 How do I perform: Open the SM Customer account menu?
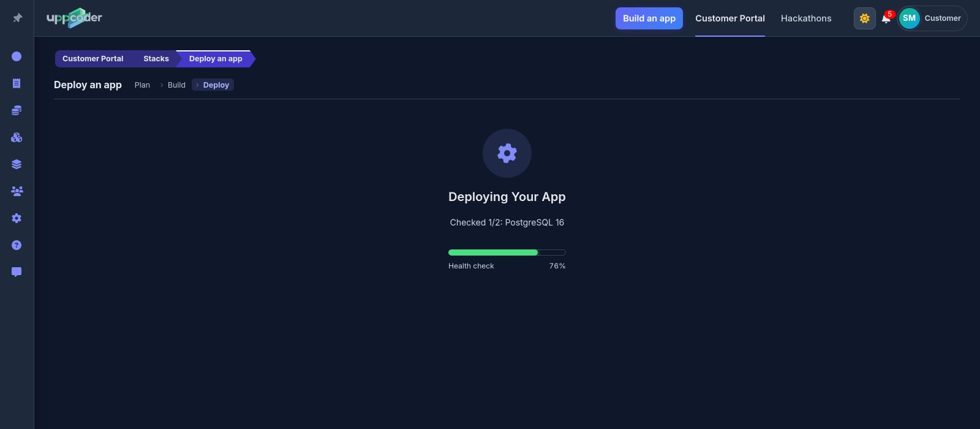coord(932,18)
